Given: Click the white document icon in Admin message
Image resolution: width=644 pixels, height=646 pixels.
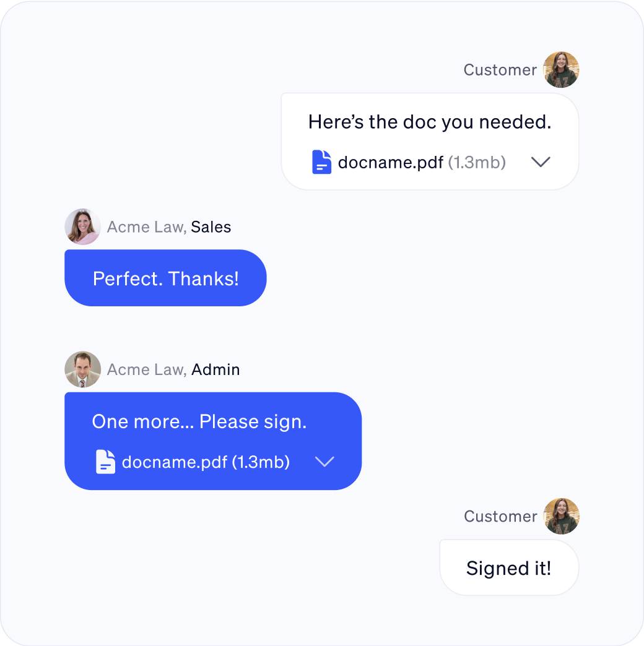Looking at the screenshot, I should pos(105,462).
